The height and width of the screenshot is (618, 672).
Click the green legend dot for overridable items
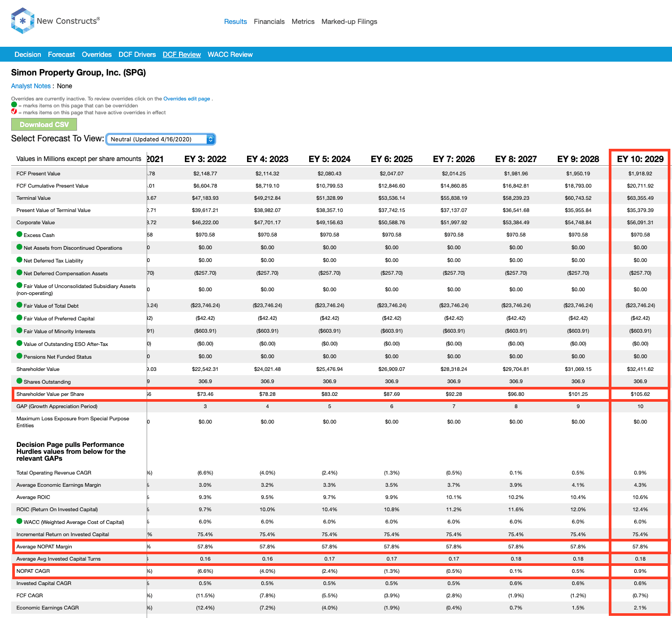14,105
